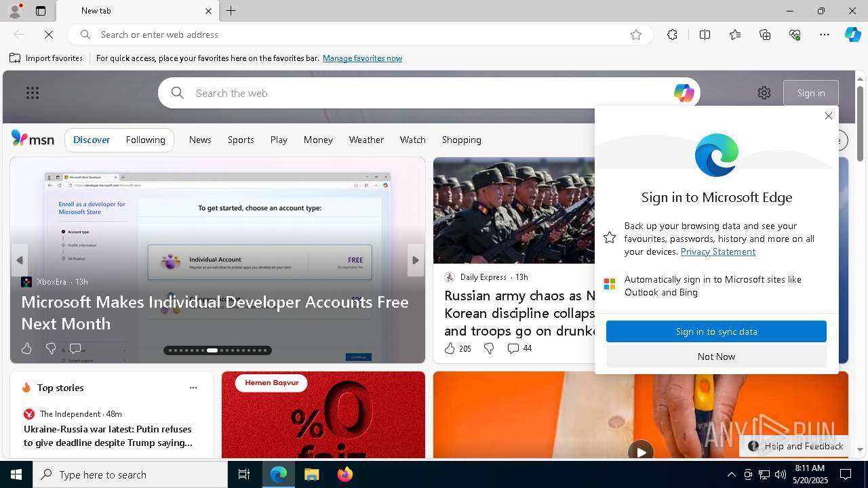Like the XboxEra story
The height and width of the screenshot is (488, 868).
pos(26,348)
